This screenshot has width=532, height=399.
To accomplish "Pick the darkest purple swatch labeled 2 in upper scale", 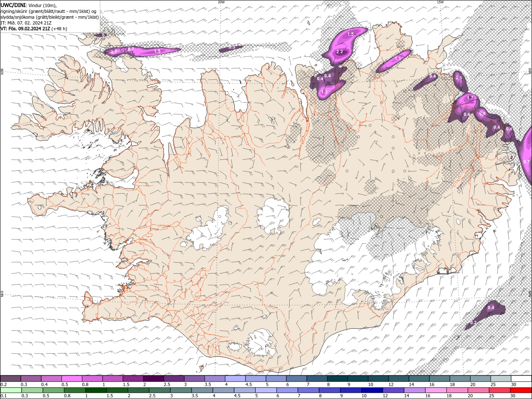I will pyautogui.click(x=153, y=379).
